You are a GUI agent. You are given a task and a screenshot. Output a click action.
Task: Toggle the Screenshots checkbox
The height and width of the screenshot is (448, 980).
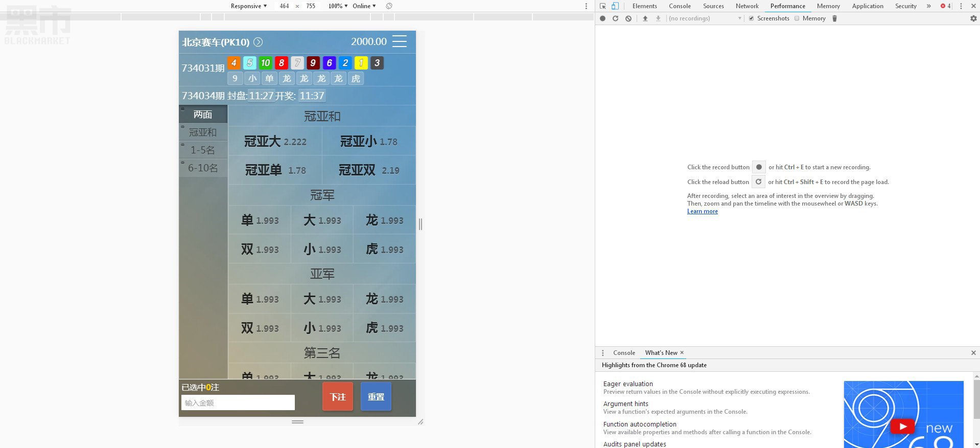point(751,18)
